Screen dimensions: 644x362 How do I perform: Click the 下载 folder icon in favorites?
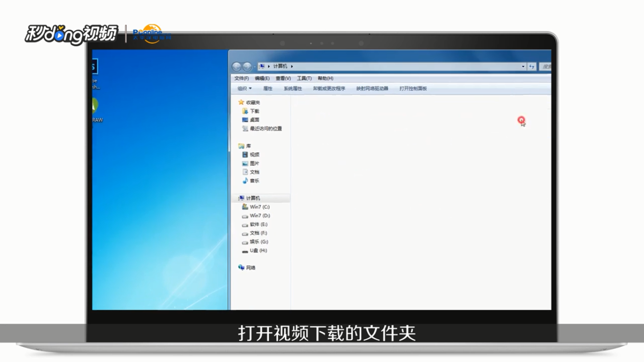[x=245, y=111]
